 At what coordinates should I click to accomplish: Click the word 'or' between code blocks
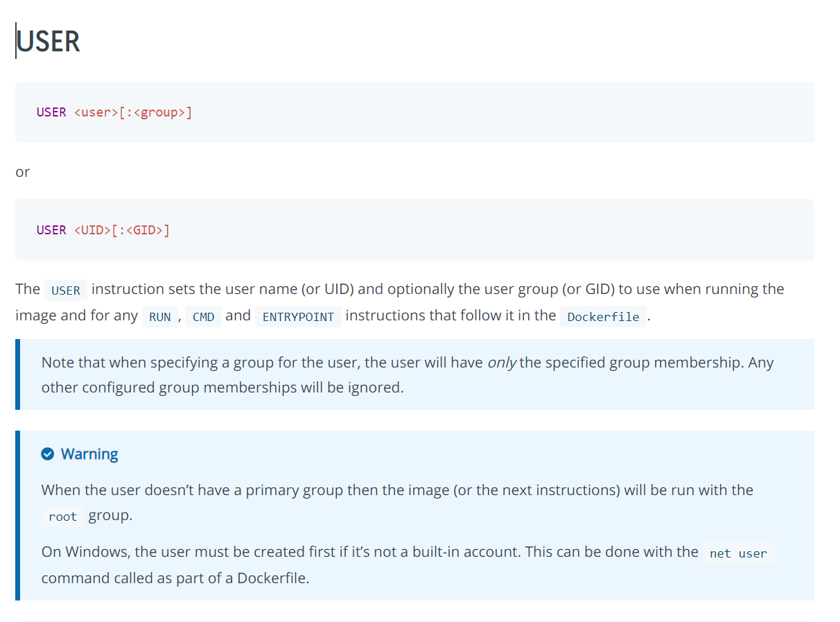pos(23,172)
